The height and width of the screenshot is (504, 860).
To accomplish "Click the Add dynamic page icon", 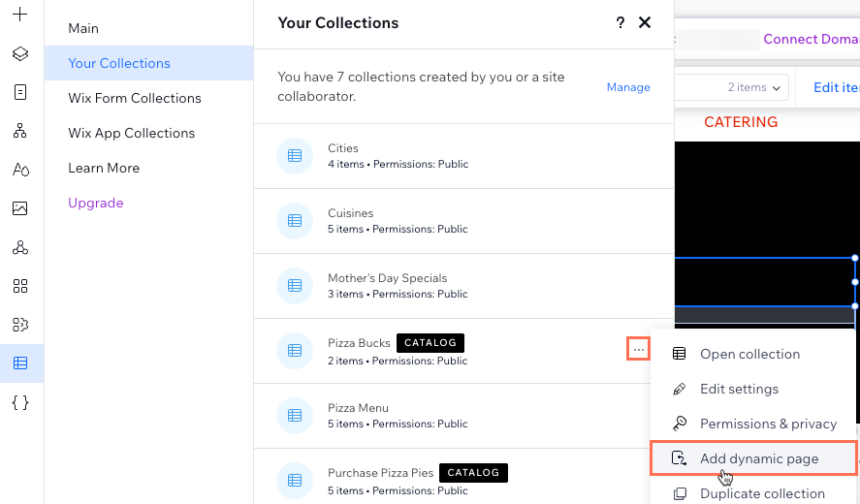I will coord(679,458).
